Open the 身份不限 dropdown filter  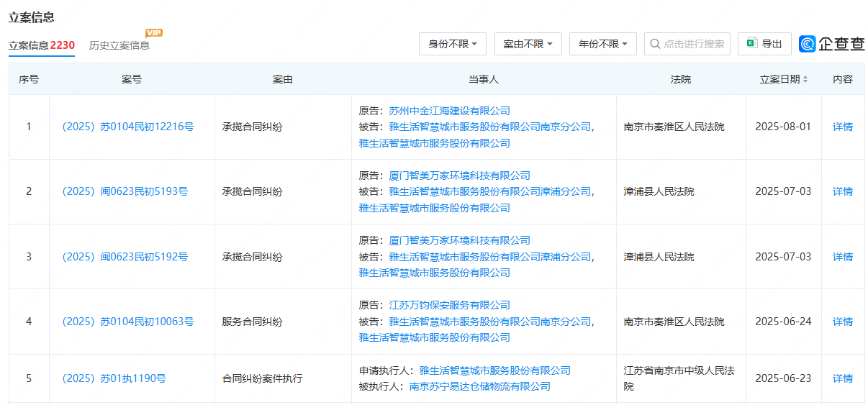click(x=453, y=44)
